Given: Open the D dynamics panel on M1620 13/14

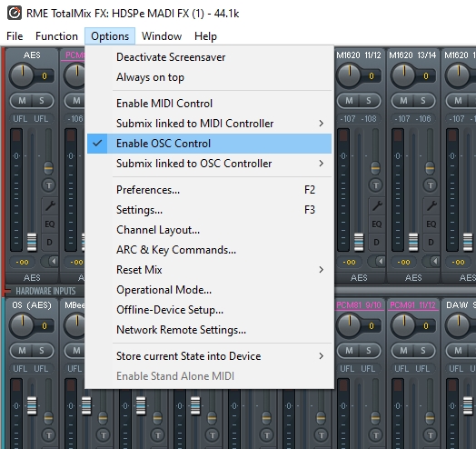Looking at the screenshot, I should pos(431,243).
